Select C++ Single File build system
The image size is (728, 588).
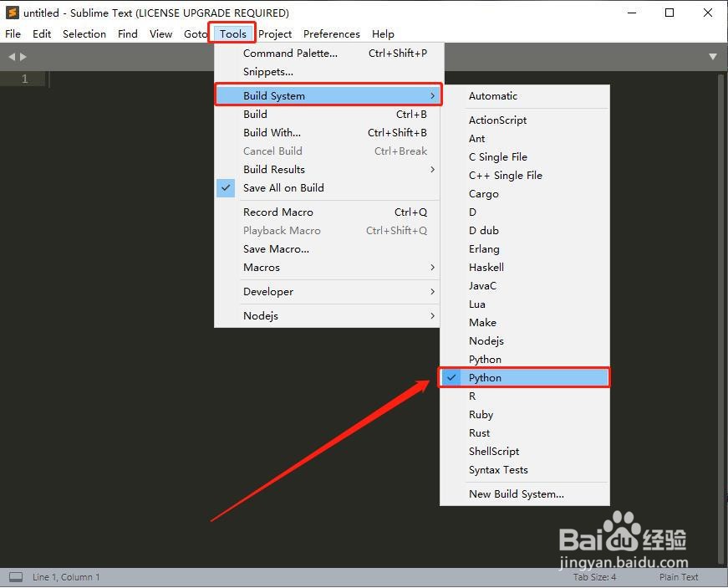(525, 176)
